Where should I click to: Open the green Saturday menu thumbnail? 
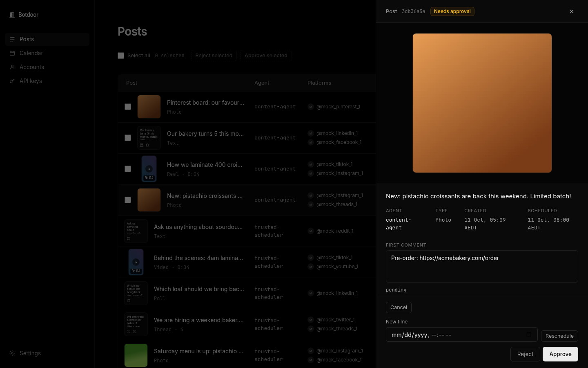(x=136, y=355)
